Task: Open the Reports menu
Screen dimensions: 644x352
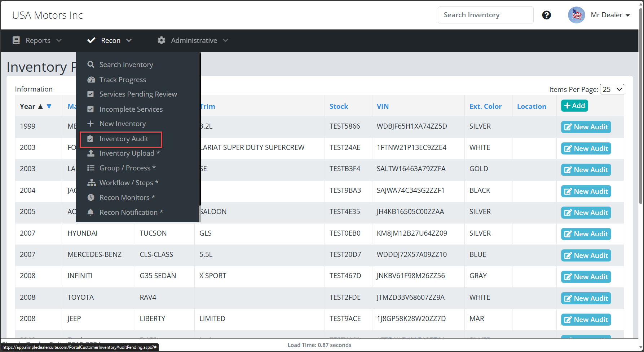Action: tap(38, 40)
